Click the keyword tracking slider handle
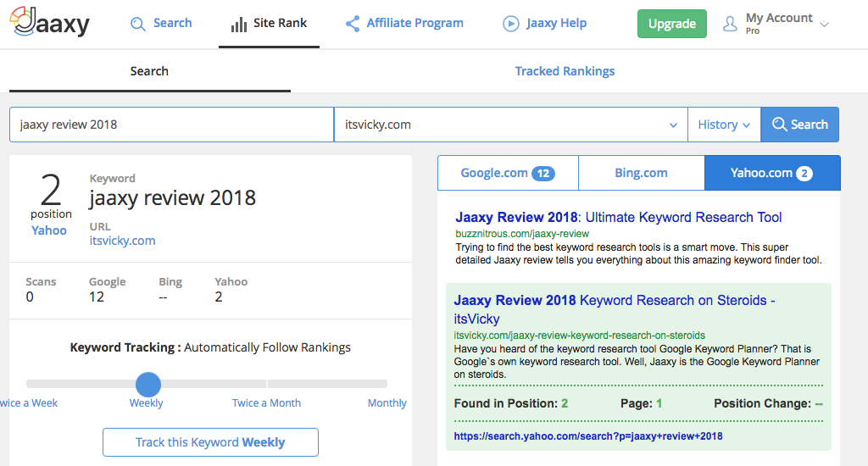The image size is (868, 466). (x=148, y=384)
